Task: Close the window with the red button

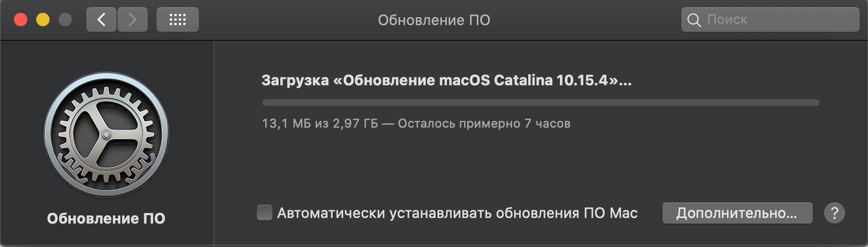Action: point(21,20)
